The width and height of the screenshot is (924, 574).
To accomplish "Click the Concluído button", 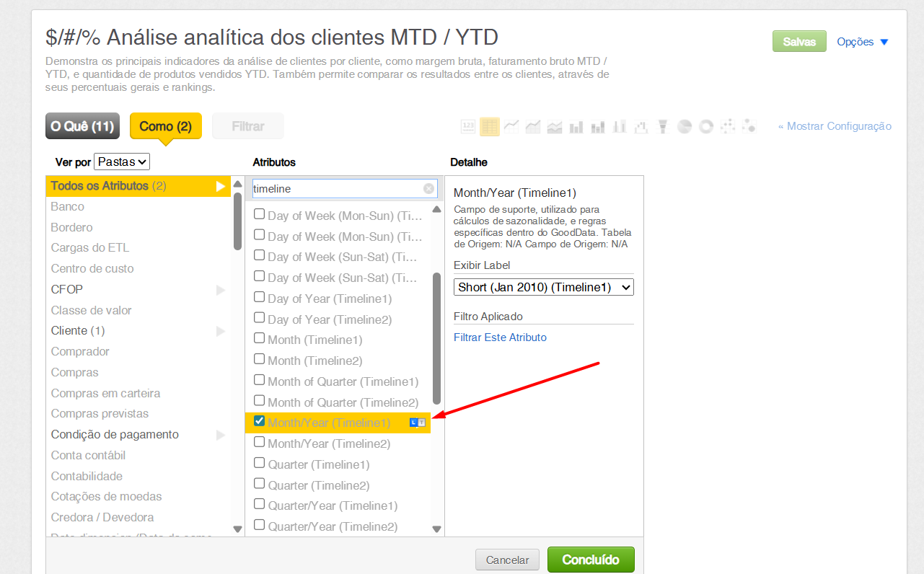I will 591,560.
